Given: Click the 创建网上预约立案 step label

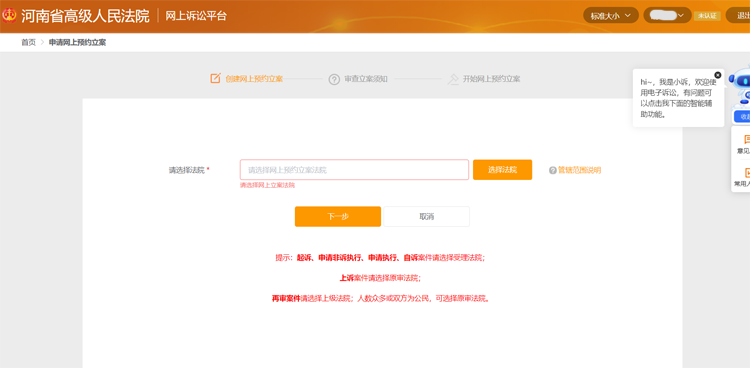Looking at the screenshot, I should point(254,79).
